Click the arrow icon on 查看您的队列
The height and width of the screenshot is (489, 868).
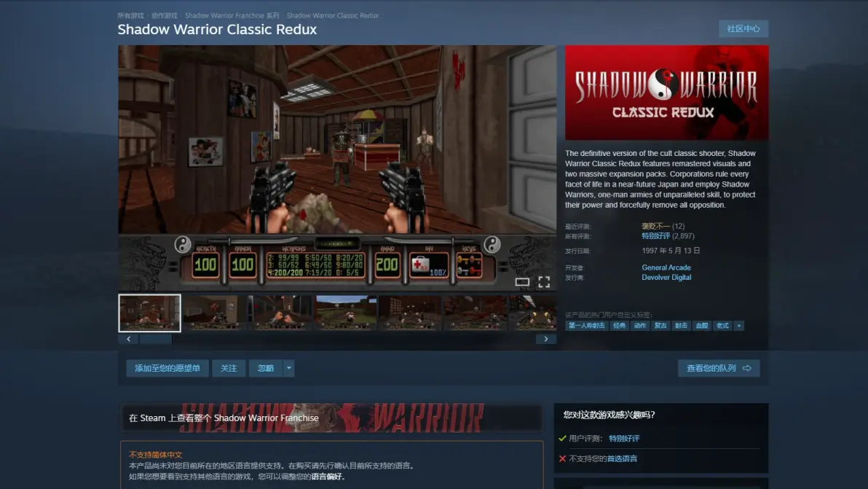[x=747, y=368]
